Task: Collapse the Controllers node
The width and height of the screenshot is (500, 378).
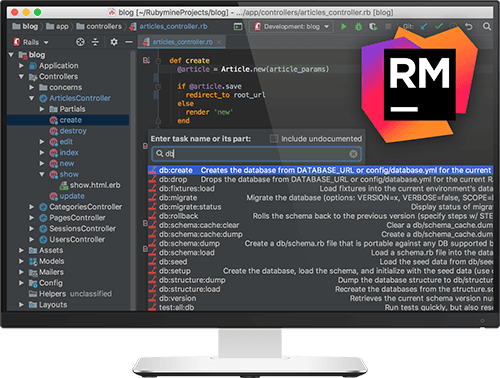Action: coord(22,77)
